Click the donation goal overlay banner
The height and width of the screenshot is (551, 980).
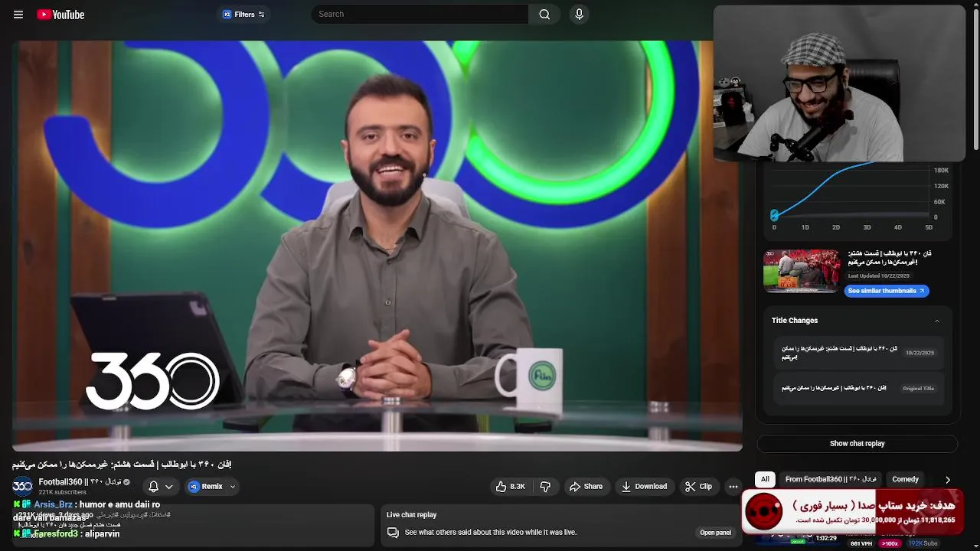click(852, 512)
